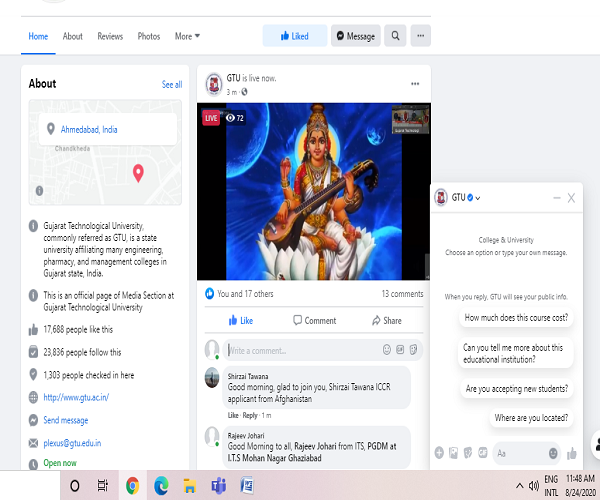
Task: Click the emoji icon in comment box
Action: tap(387, 349)
